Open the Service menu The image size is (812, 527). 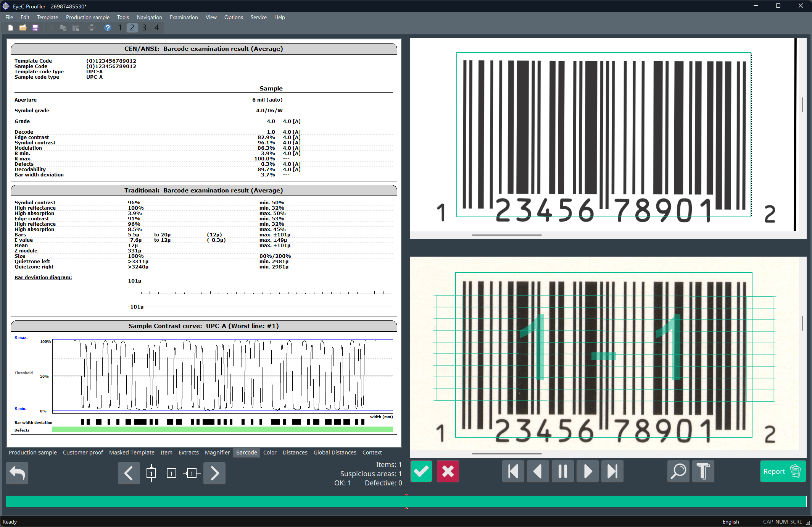click(x=259, y=17)
